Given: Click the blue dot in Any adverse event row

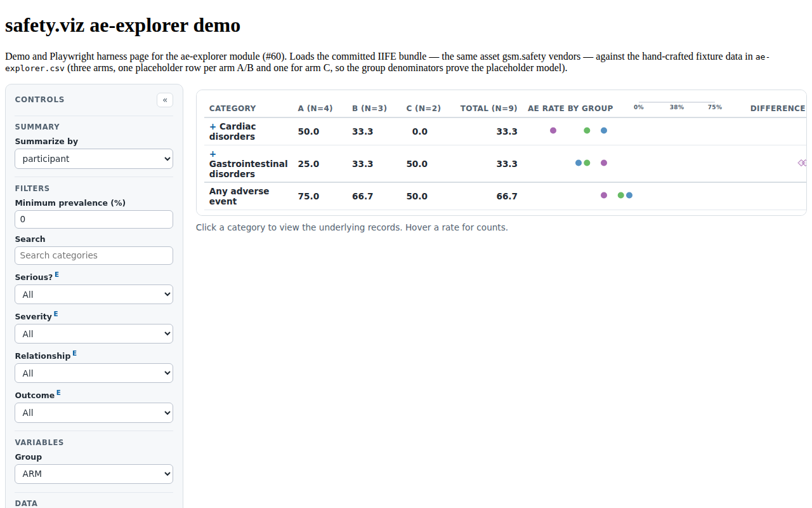Looking at the screenshot, I should click(x=629, y=195).
